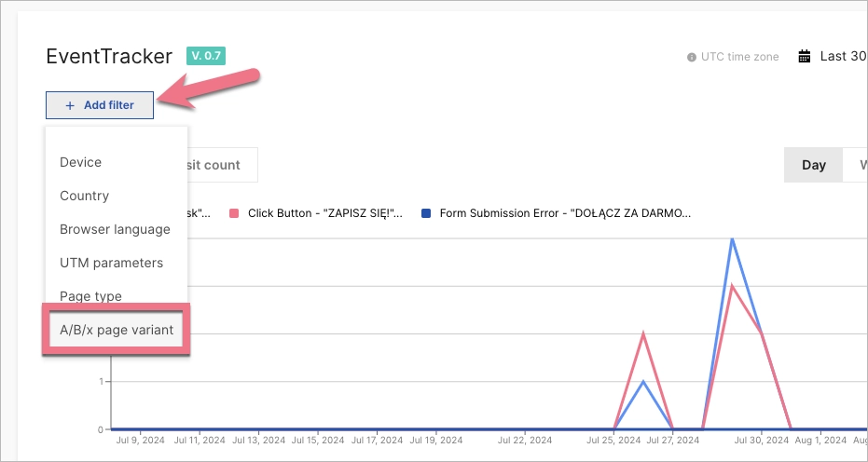
Task: Click the Add filter button
Action: (x=100, y=105)
